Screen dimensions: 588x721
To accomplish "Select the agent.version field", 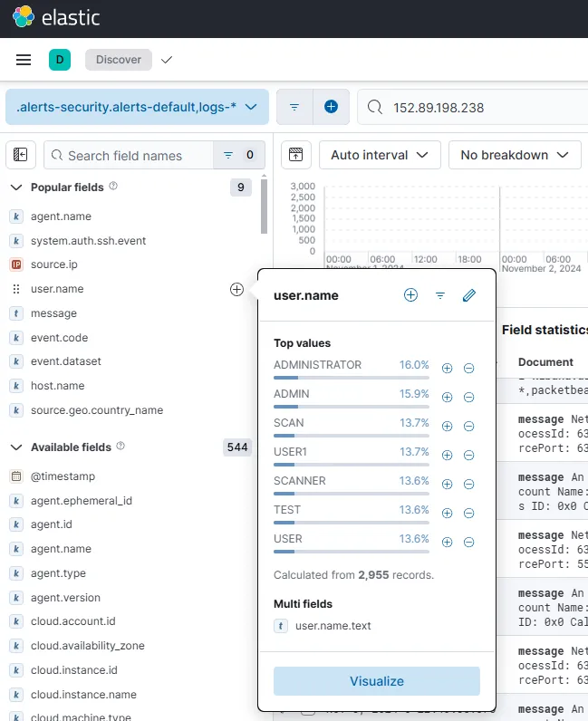I will pyautogui.click(x=65, y=597).
